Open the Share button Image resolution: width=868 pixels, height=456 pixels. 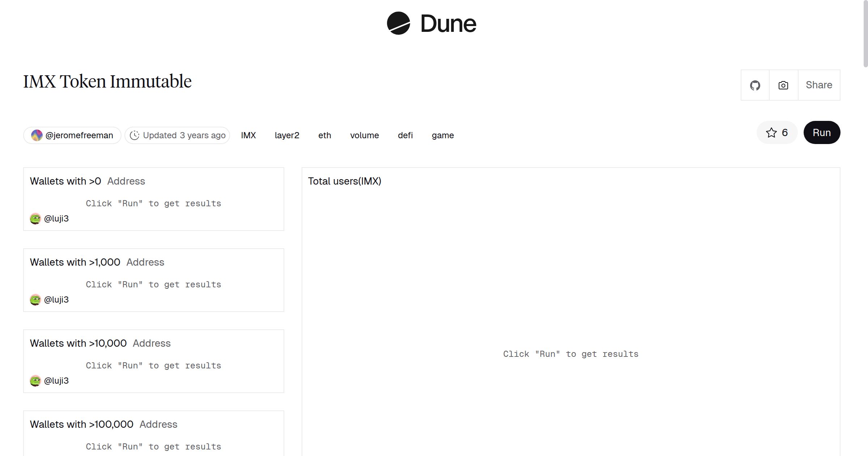pos(819,85)
